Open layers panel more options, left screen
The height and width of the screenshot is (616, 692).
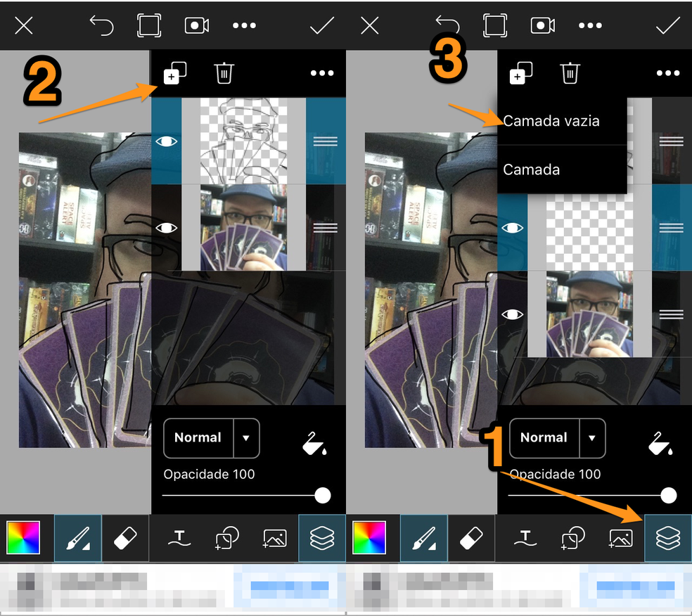322,73
